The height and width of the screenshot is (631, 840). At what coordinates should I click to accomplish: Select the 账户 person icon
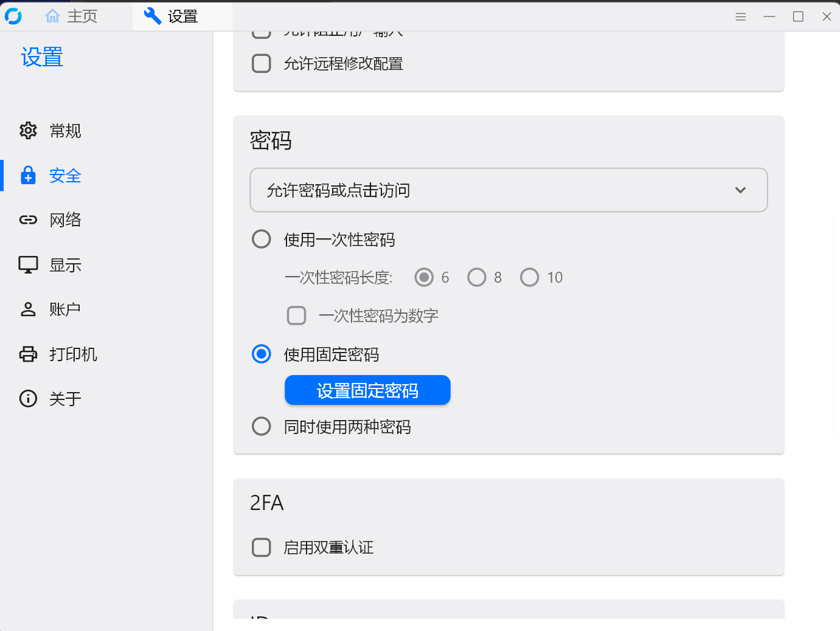pos(28,309)
